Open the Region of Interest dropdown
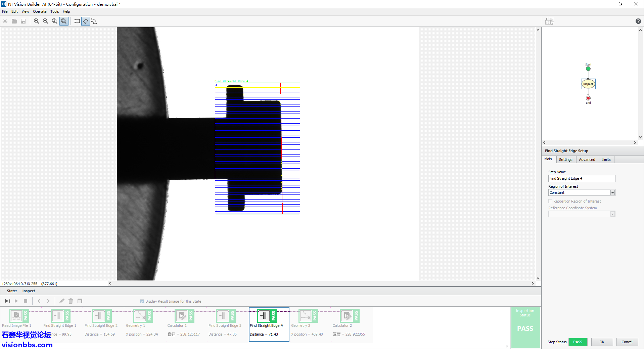 [612, 192]
